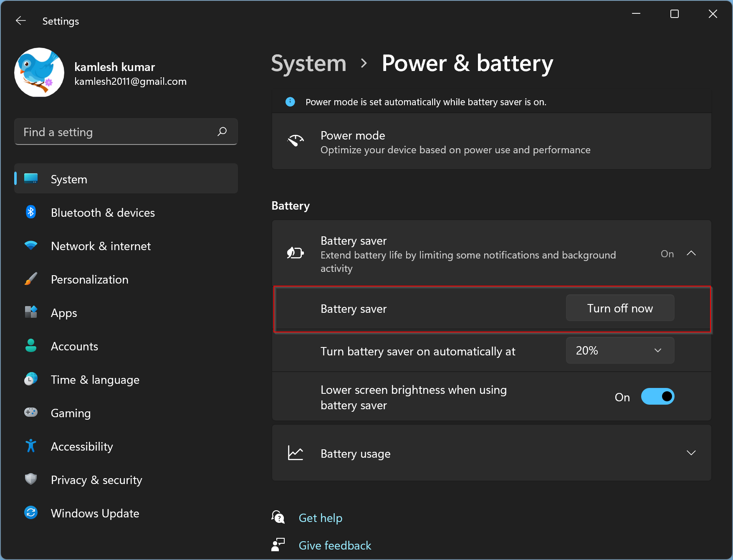Focus the Find a setting field

[x=126, y=132]
